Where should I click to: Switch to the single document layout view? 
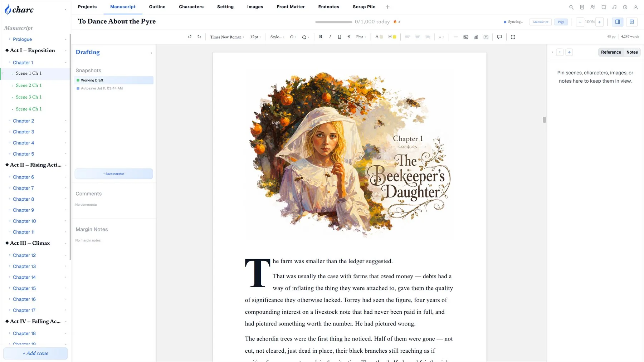tap(632, 22)
